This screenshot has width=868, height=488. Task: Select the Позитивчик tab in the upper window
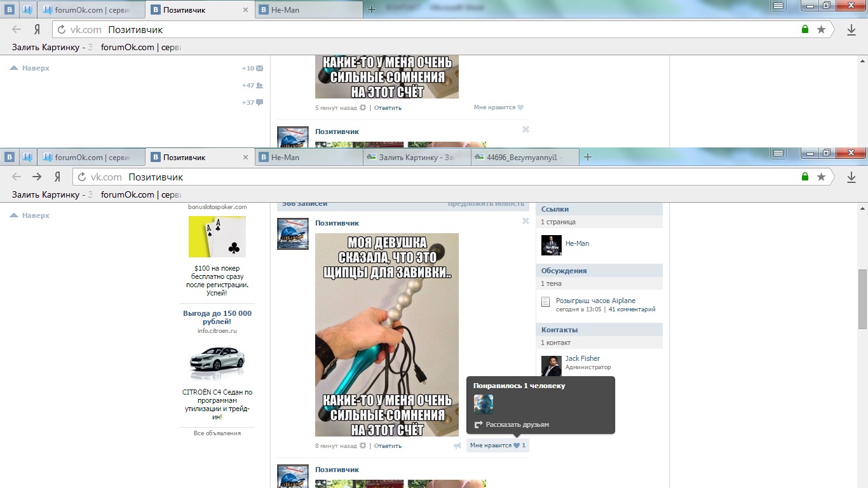200,10
